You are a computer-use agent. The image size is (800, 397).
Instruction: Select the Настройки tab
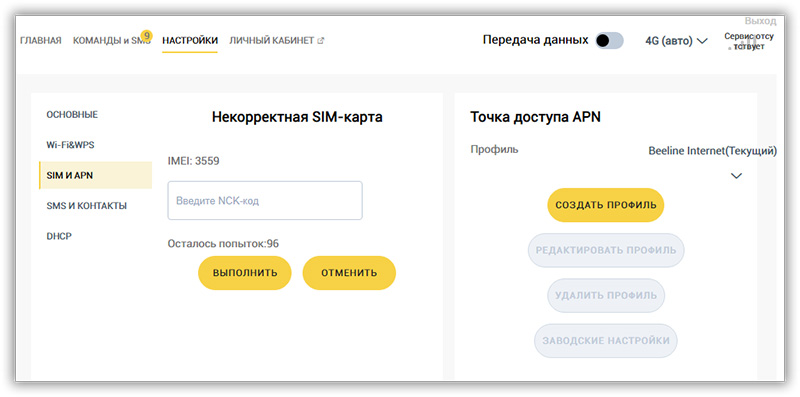190,40
